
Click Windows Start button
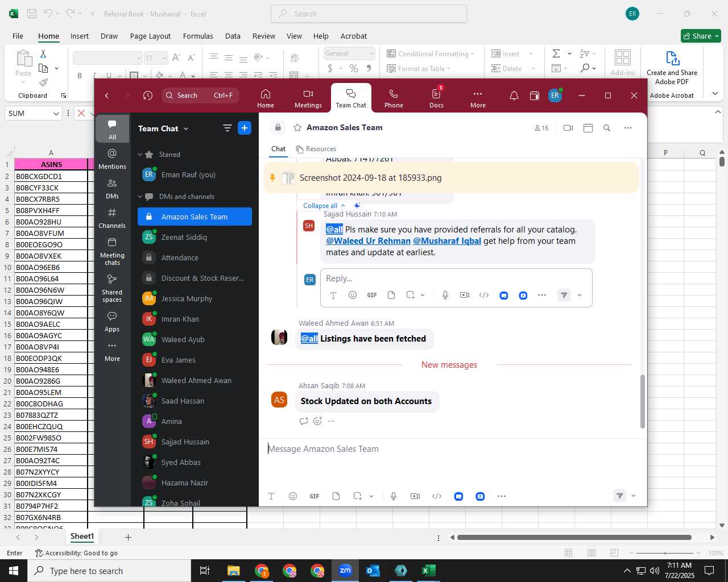coord(14,571)
